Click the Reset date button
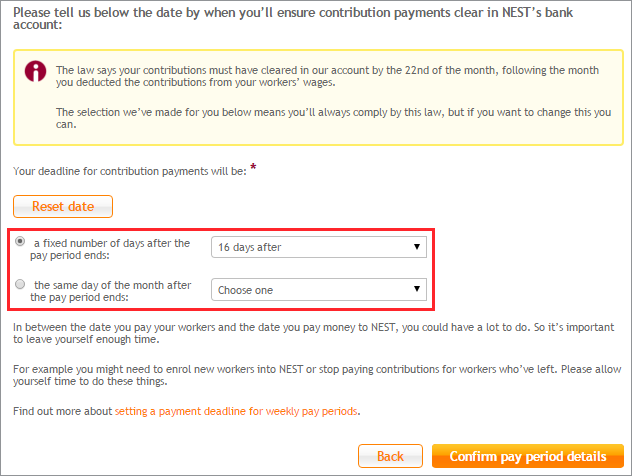 pos(63,206)
